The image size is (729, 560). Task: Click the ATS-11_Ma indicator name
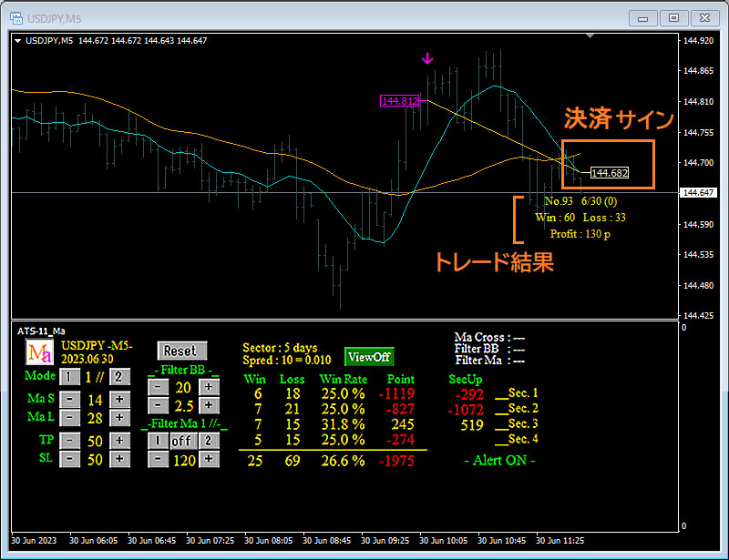click(41, 331)
